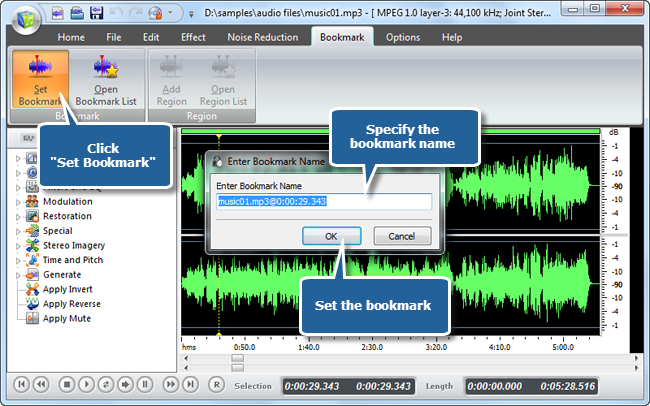The height and width of the screenshot is (406, 650).
Task: Click the total length 0:05:28.516 value
Action: 568,387
